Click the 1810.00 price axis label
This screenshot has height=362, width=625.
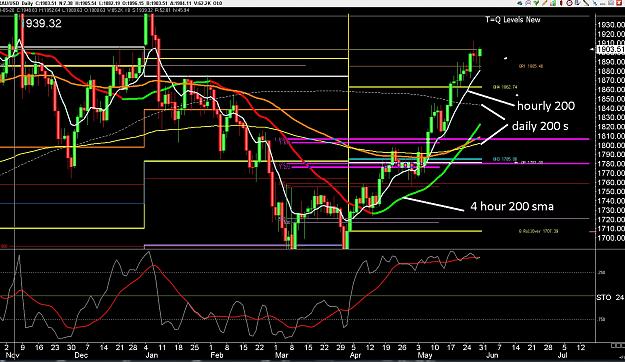coord(610,136)
